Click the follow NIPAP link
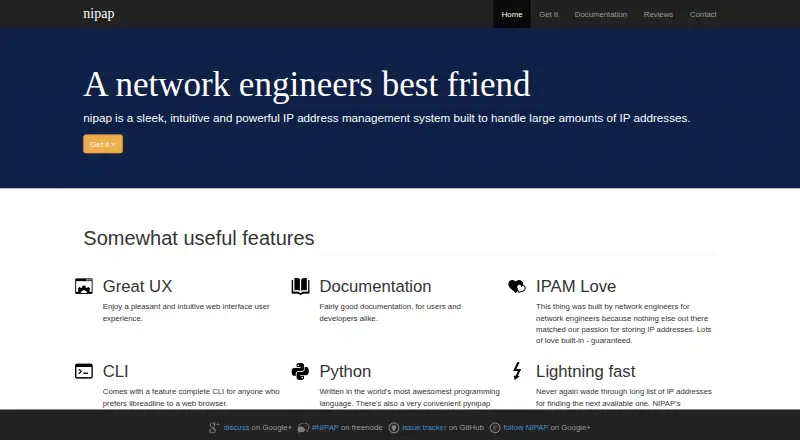 pos(526,428)
